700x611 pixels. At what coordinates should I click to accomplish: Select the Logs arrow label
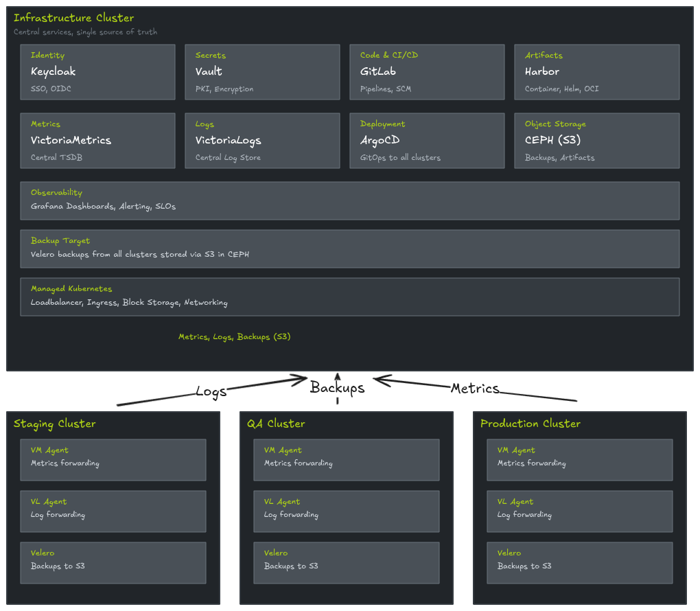[211, 391]
